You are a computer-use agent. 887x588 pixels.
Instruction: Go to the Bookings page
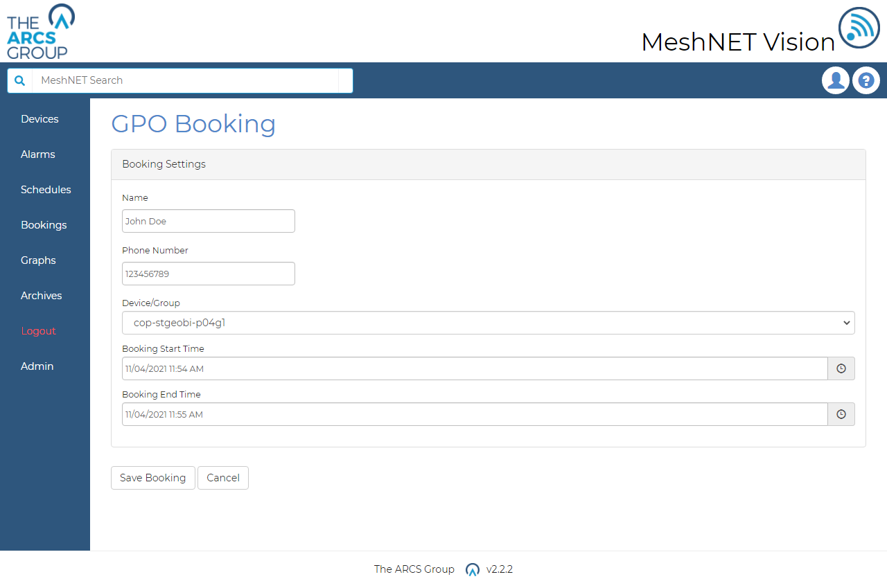43,224
